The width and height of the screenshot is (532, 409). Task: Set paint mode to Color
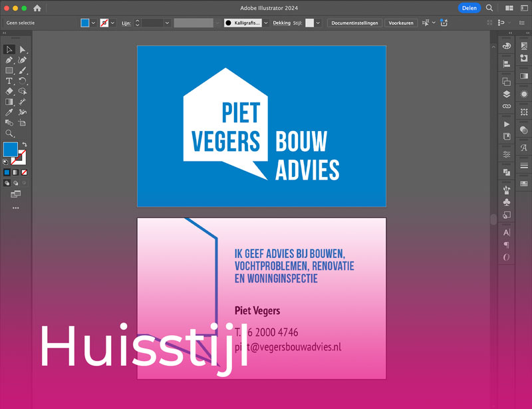point(7,172)
